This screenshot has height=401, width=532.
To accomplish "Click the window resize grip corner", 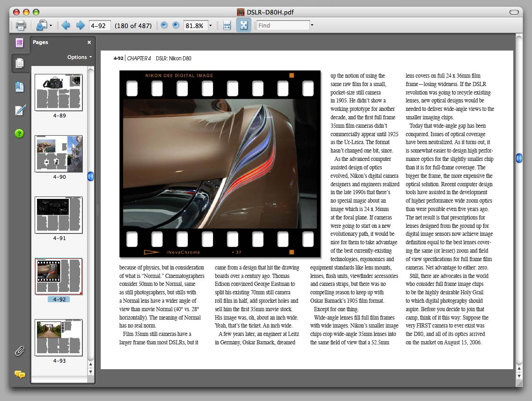I will [519, 384].
